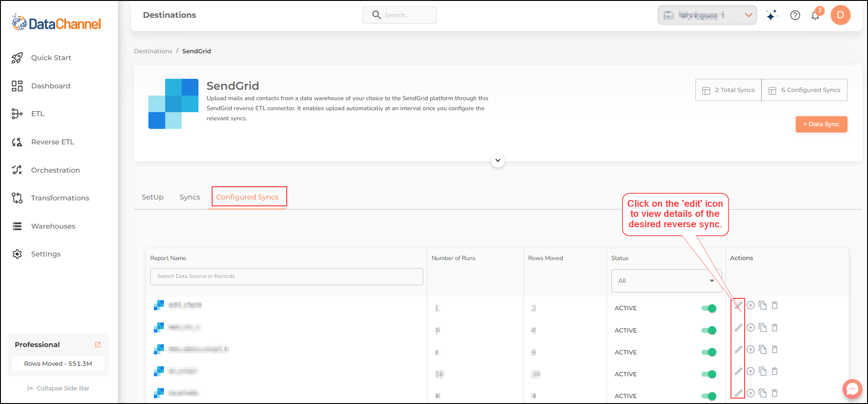Delete the third row's sync
The width and height of the screenshot is (868, 404).
coord(775,349)
